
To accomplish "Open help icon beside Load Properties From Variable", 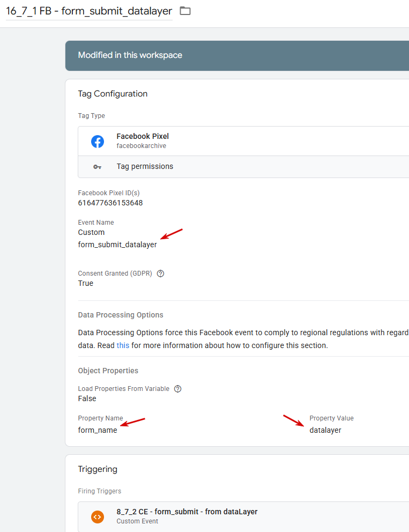I will [x=178, y=389].
